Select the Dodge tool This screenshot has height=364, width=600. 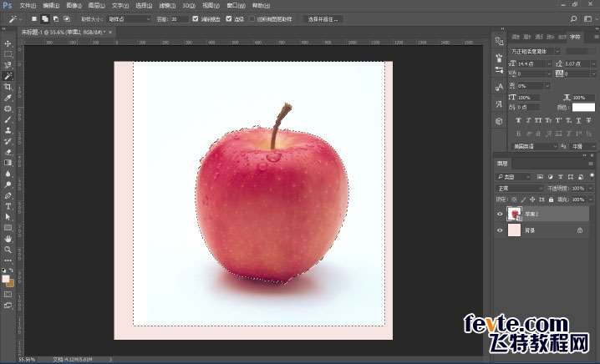(x=8, y=185)
